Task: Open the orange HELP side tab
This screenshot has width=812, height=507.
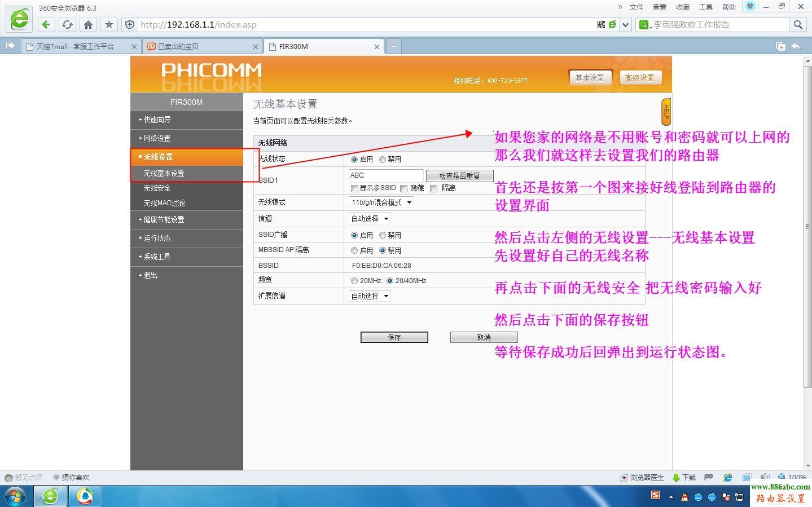Action: 666,112
